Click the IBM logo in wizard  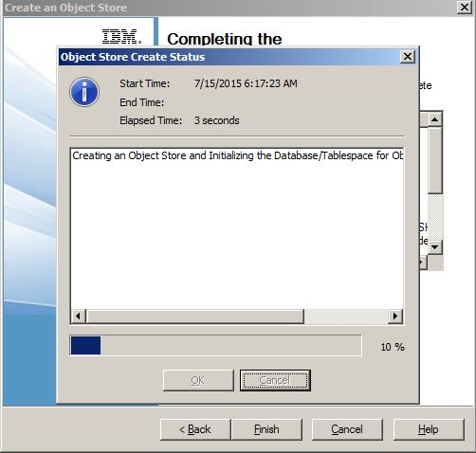point(121,36)
